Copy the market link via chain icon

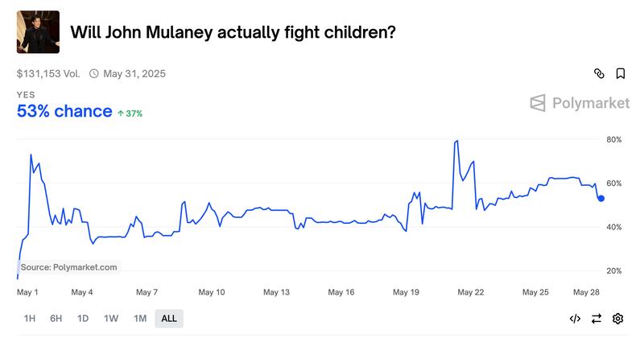point(599,73)
